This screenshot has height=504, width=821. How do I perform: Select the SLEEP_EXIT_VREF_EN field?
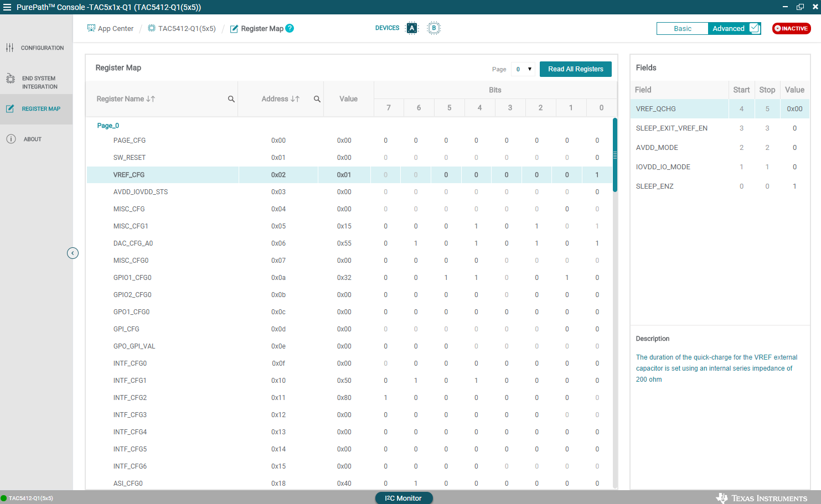(x=720, y=128)
